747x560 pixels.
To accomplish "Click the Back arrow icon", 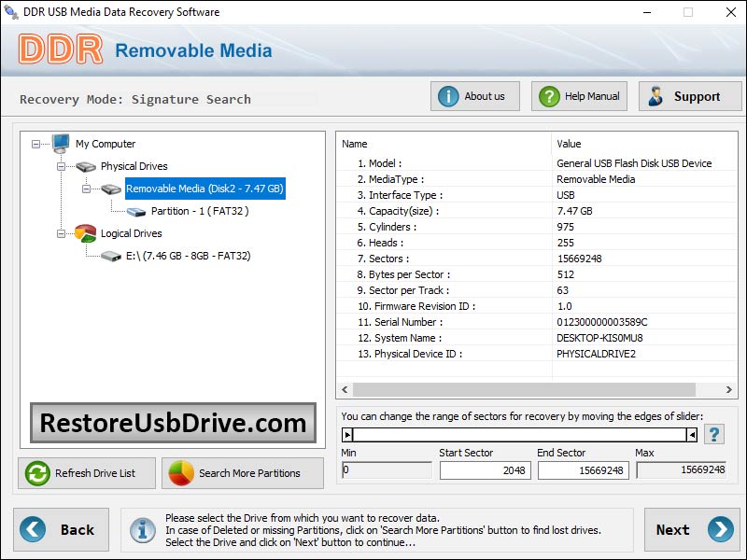I will 31,530.
